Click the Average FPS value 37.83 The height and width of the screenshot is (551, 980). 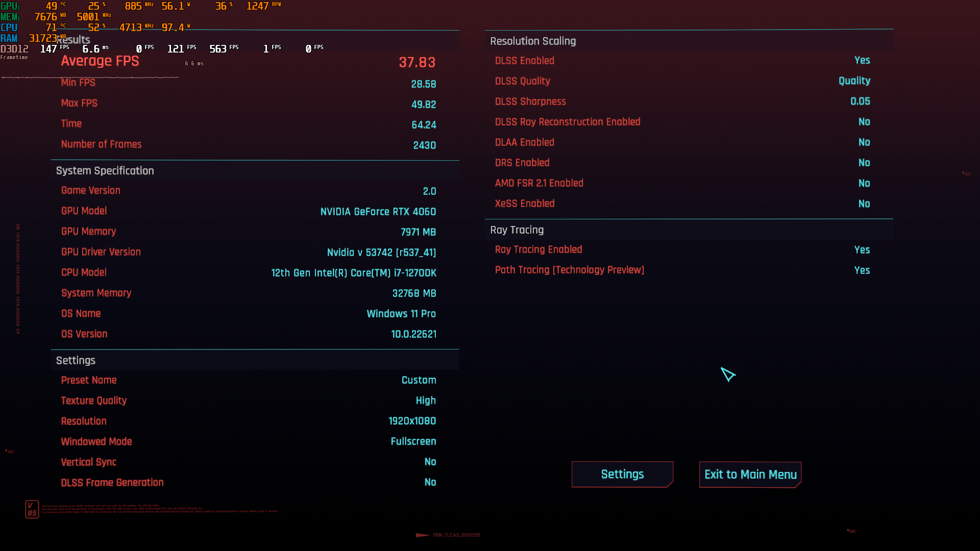[x=417, y=62]
